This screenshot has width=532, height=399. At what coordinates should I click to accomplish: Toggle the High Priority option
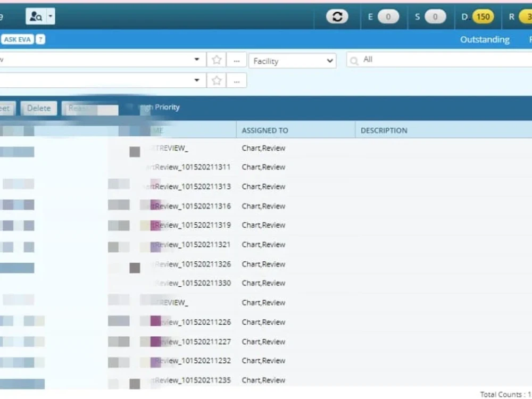160,107
